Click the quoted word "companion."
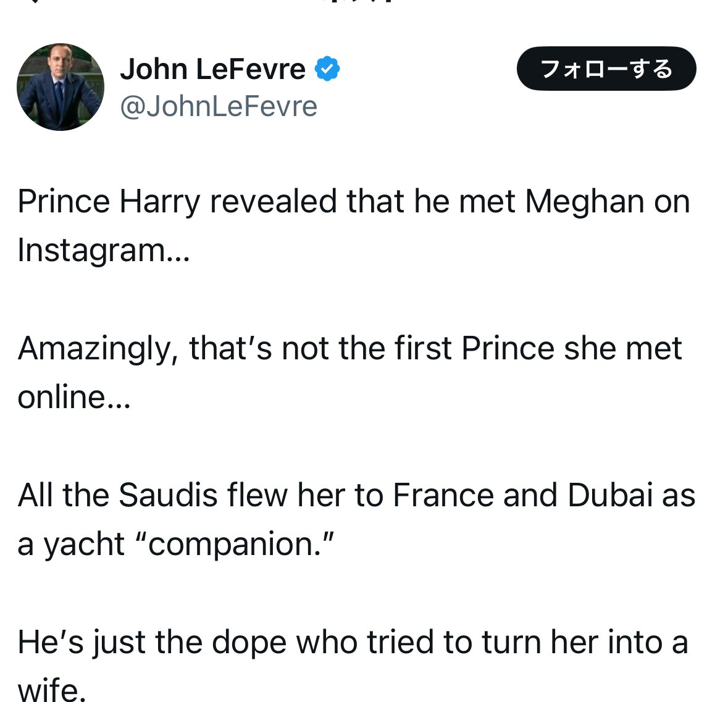The height and width of the screenshot is (702, 728). (233, 544)
